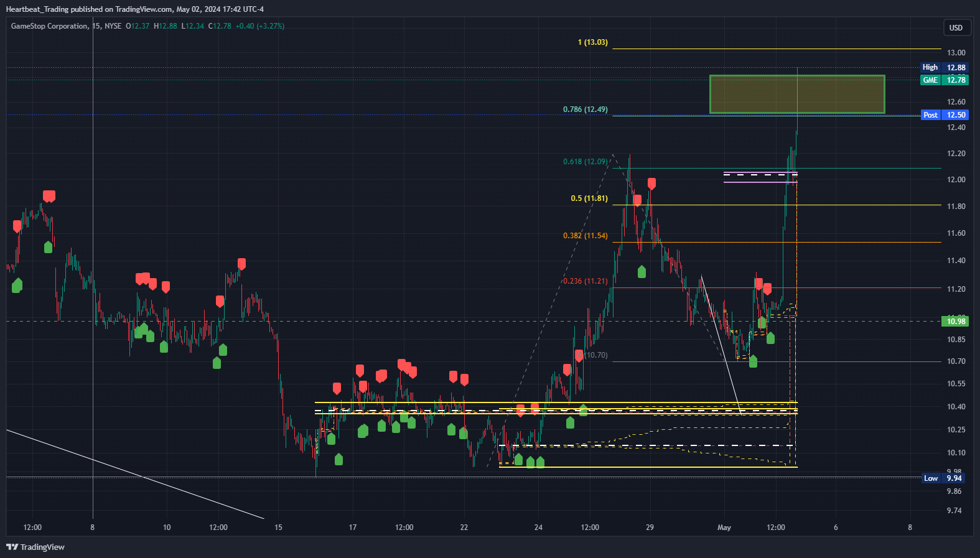980x558 pixels.
Task: Click the 10.55 price axis tick
Action: coord(956,384)
